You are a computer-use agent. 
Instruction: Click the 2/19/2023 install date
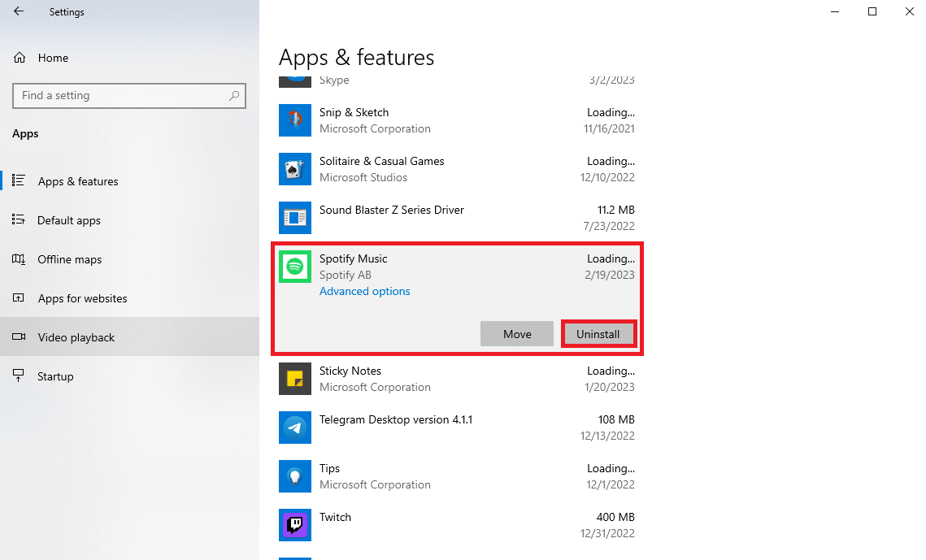(610, 275)
